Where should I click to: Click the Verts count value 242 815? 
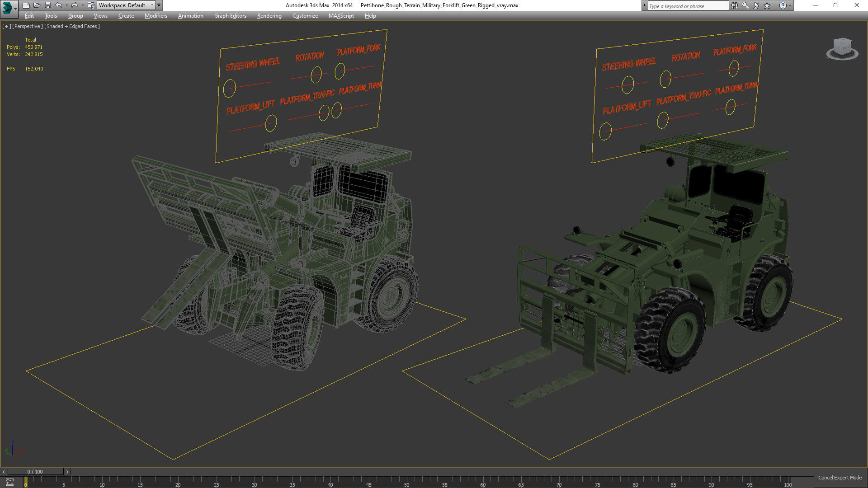tap(34, 54)
